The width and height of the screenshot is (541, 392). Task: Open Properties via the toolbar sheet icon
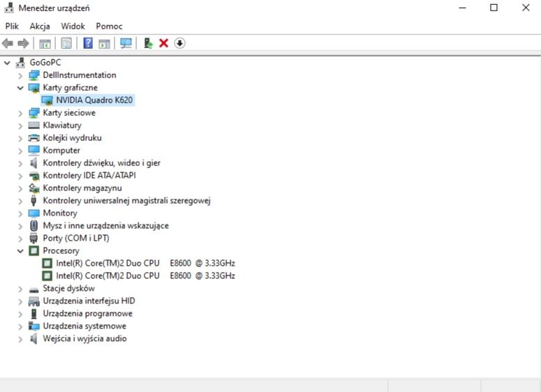(66, 43)
